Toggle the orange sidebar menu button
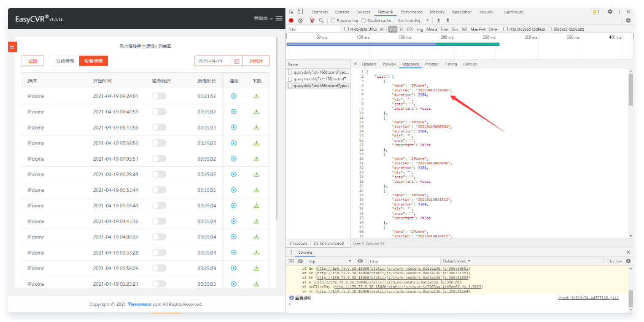The height and width of the screenshot is (322, 644). (12, 47)
